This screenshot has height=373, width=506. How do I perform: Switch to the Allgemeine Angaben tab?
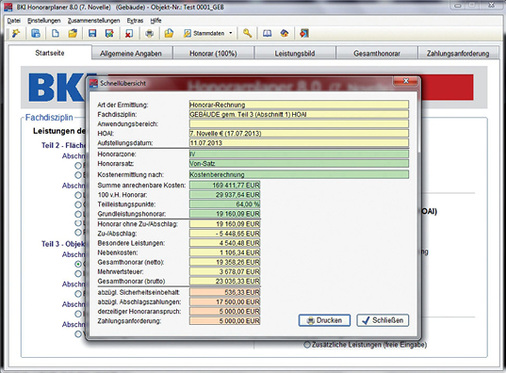pos(131,53)
